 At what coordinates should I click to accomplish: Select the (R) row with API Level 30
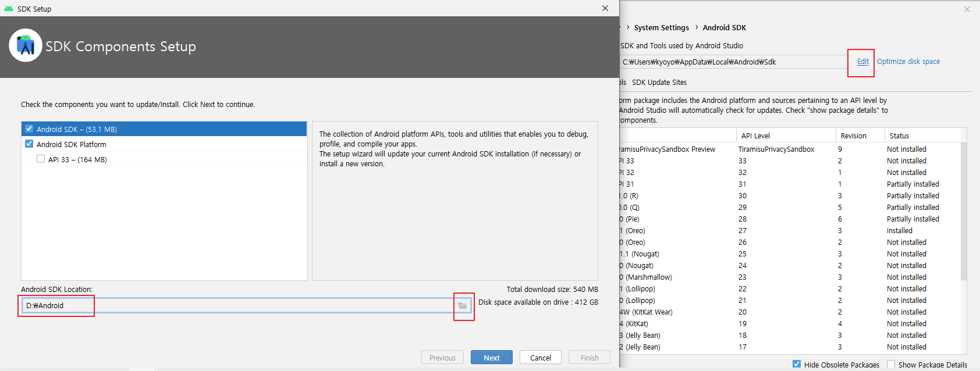click(x=790, y=196)
